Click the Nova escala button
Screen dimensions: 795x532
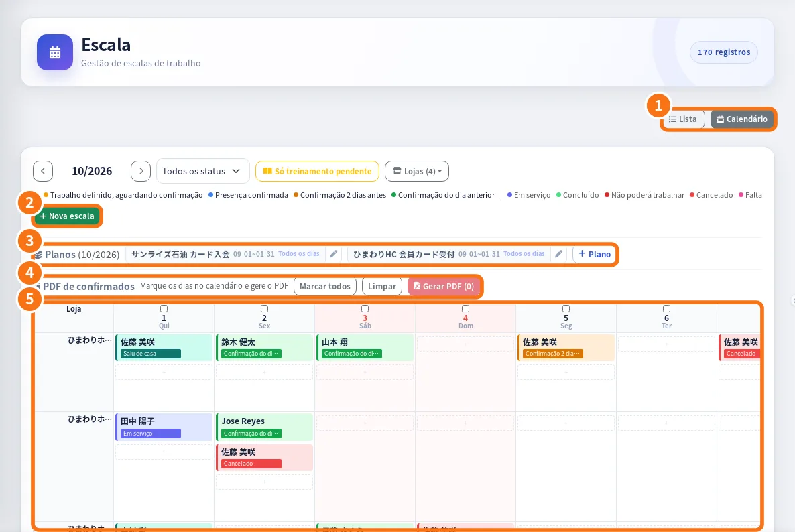coord(67,216)
